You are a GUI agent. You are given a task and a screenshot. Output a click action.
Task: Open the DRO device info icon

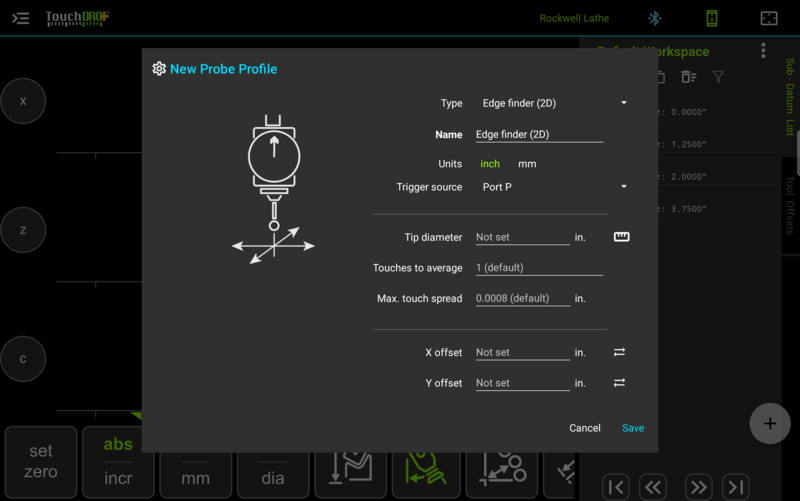pos(712,18)
